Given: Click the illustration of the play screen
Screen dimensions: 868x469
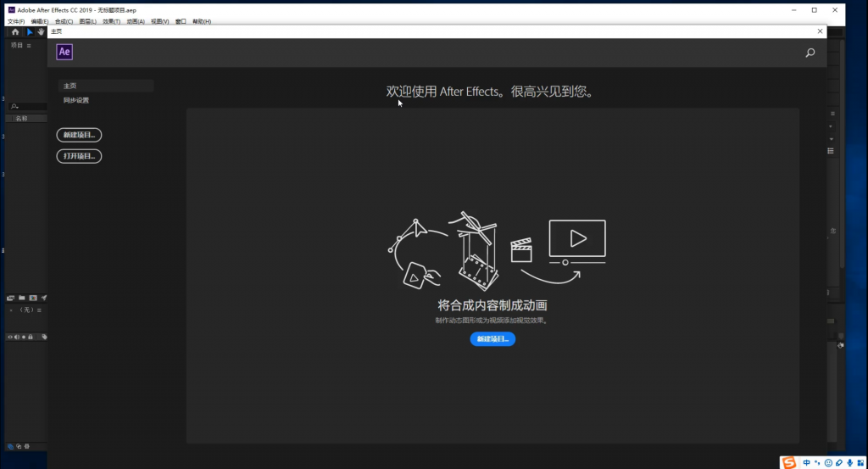Looking at the screenshot, I should [577, 243].
